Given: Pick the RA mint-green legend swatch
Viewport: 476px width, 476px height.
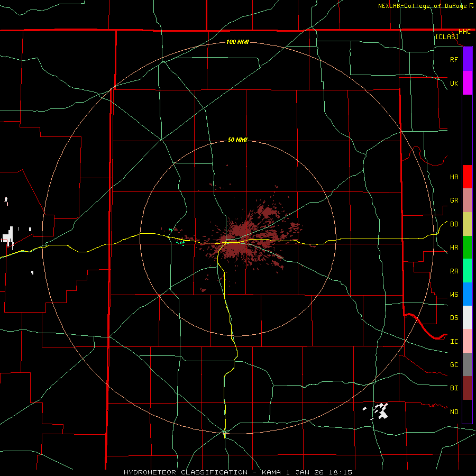Looking at the screenshot, I should [467, 271].
